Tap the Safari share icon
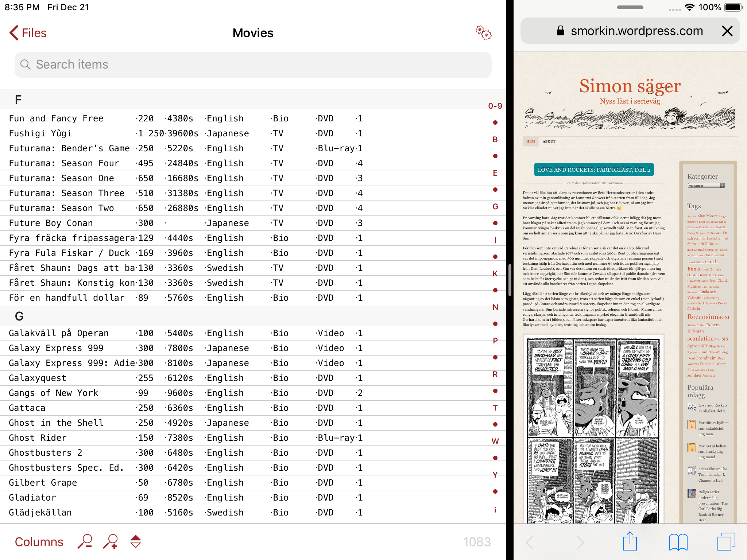The width and height of the screenshot is (747, 560). pos(630,542)
